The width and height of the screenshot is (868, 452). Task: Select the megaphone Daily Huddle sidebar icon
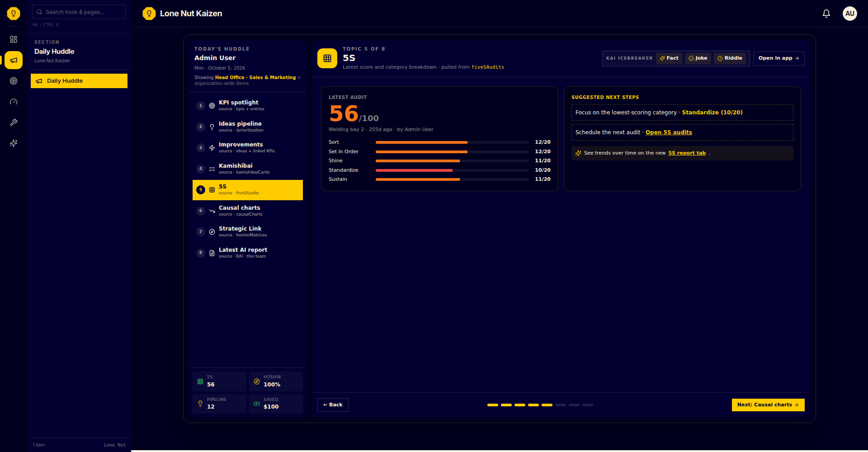point(14,60)
